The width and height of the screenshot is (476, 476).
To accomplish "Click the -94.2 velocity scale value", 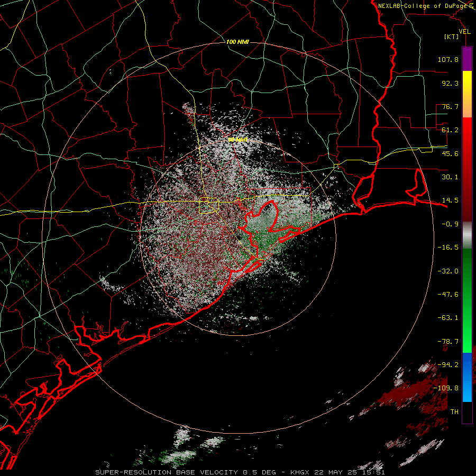I will point(448,364).
